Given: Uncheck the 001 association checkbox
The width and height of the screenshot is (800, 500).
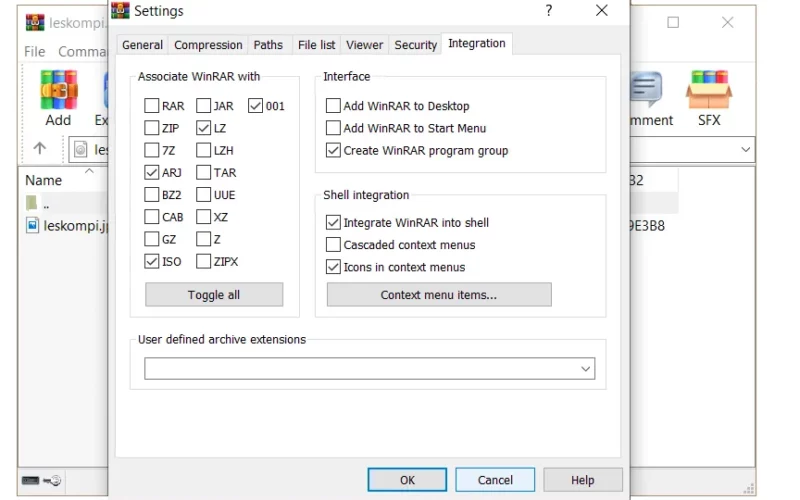Looking at the screenshot, I should point(255,106).
